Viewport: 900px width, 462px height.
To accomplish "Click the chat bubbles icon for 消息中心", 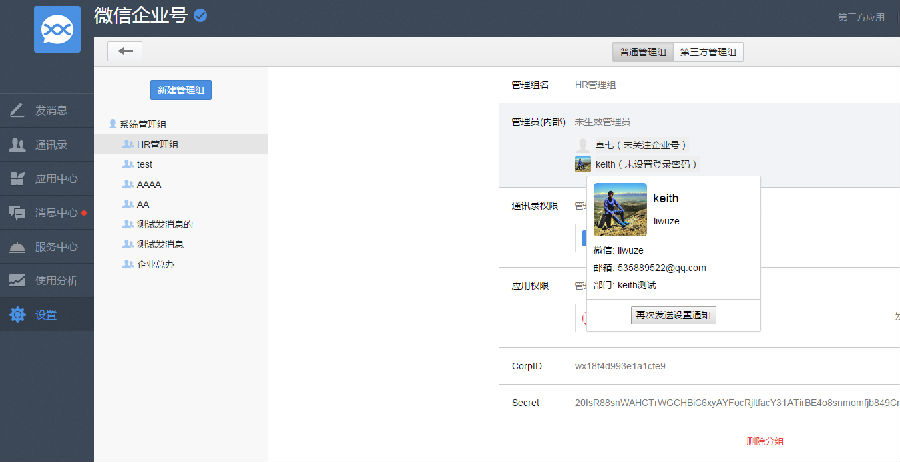I will (x=17, y=212).
